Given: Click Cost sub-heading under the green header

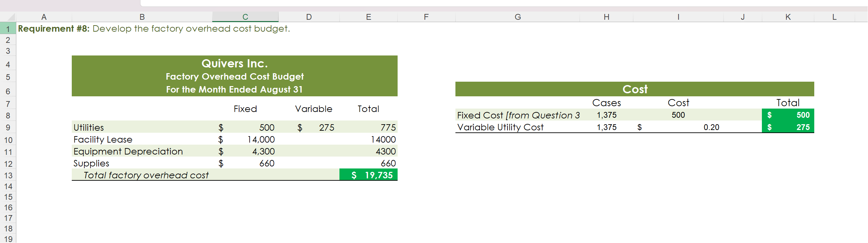Looking at the screenshot, I should click(x=678, y=103).
